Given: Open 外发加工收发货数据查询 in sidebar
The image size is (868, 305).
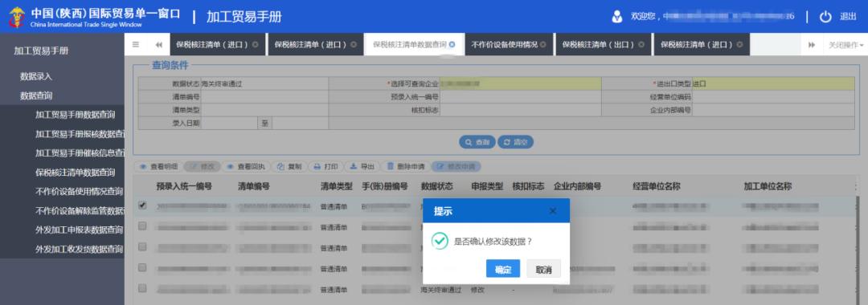Looking at the screenshot, I should pyautogui.click(x=79, y=249).
